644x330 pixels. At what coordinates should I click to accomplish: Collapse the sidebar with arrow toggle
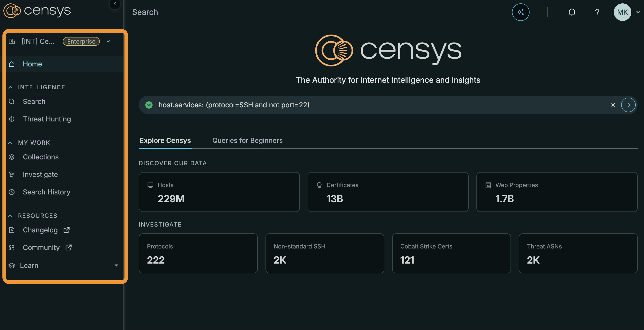[x=115, y=4]
